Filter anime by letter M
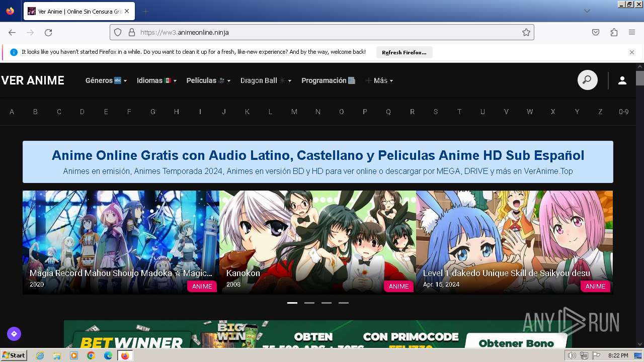This screenshot has width=644, height=362. coord(294,112)
